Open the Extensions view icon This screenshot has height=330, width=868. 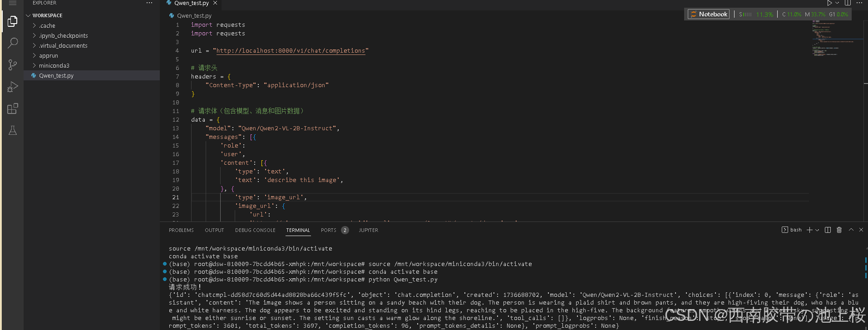[x=13, y=108]
